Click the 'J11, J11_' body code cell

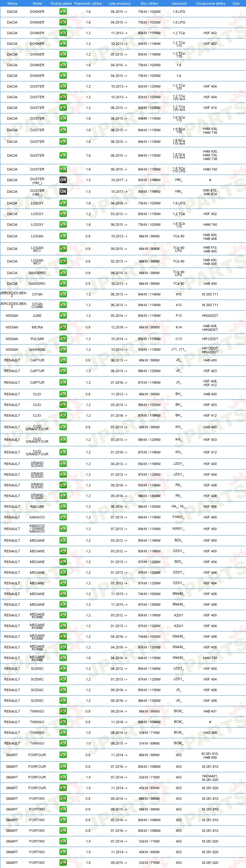178,350
